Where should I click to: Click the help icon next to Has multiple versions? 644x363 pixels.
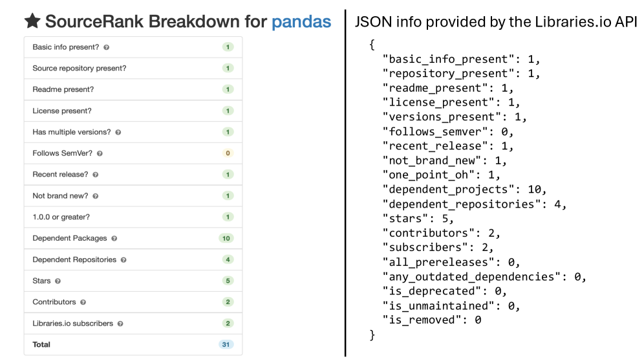(118, 133)
